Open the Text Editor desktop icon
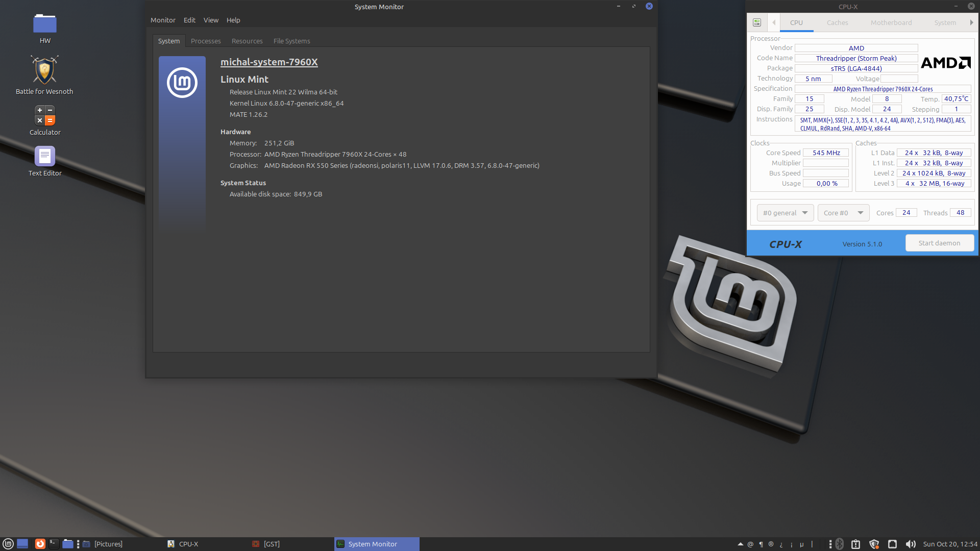Viewport: 980px width, 551px height. point(45,156)
